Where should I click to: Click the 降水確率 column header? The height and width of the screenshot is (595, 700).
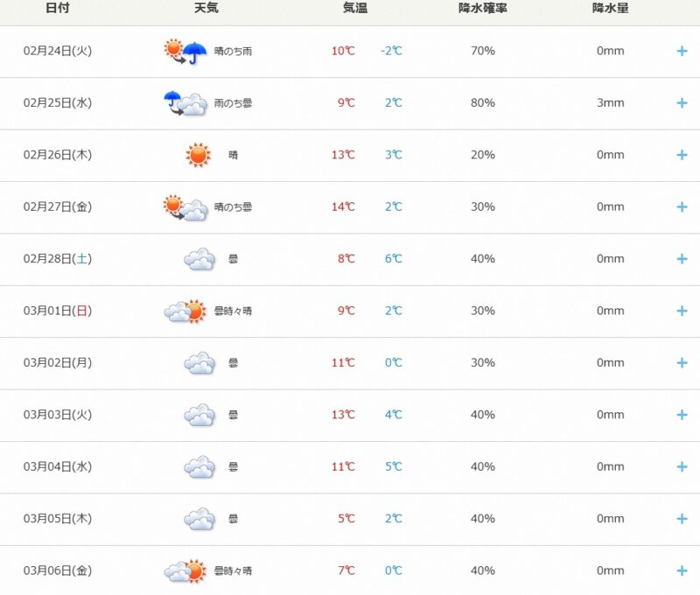pyautogui.click(x=482, y=9)
